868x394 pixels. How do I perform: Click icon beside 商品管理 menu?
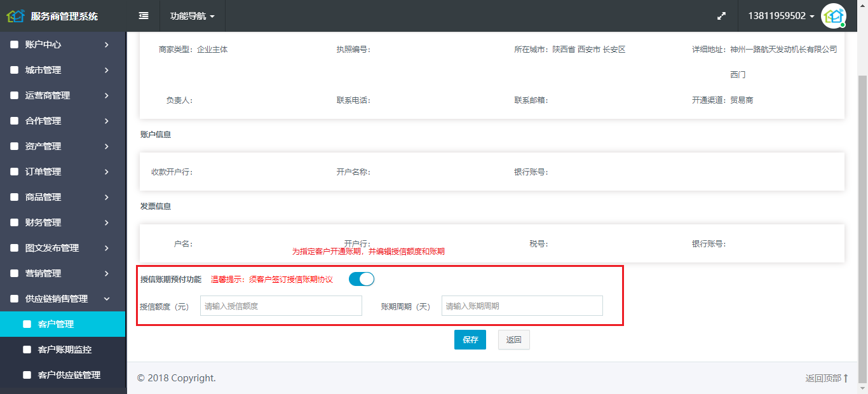click(14, 197)
